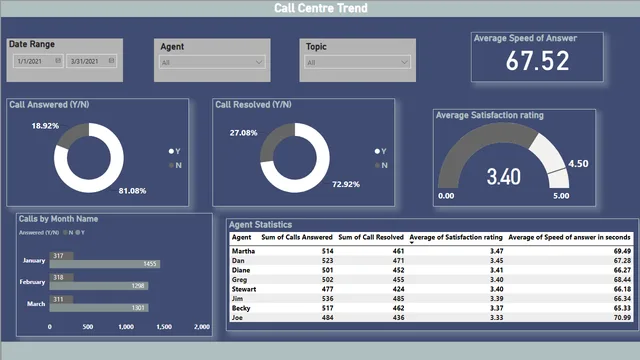Sort table by Agent column header
640x360 pixels.
[242, 237]
